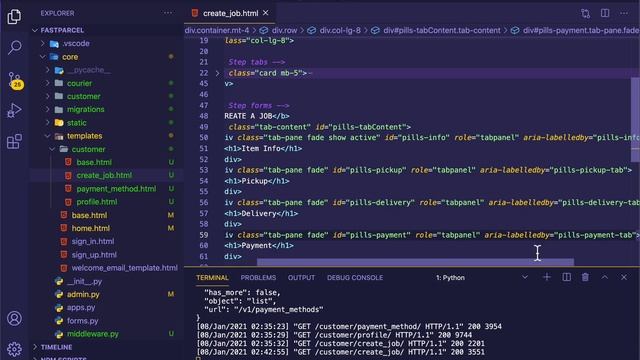This screenshot has width=640, height=360.
Task: Collapse the FASTPARCEL root folder
Action: tap(62, 30)
